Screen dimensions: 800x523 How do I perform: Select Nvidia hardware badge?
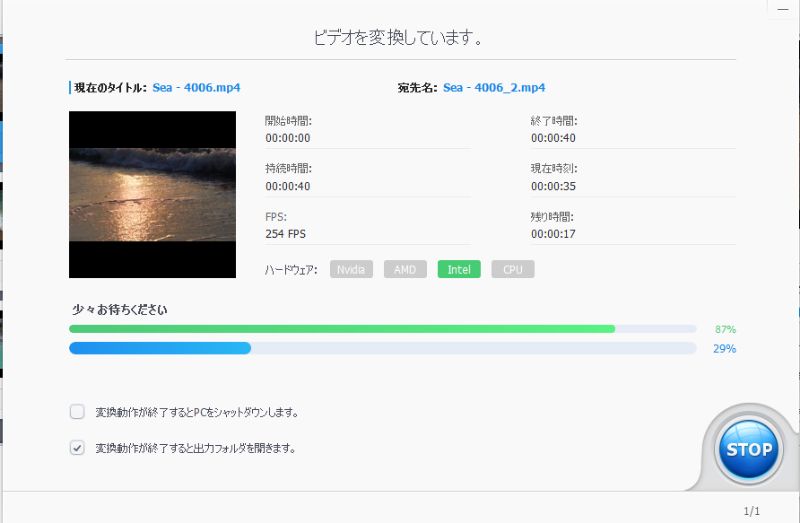351,269
